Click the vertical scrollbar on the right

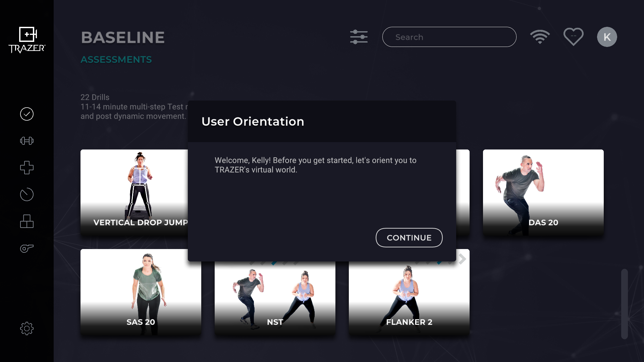[624, 304]
